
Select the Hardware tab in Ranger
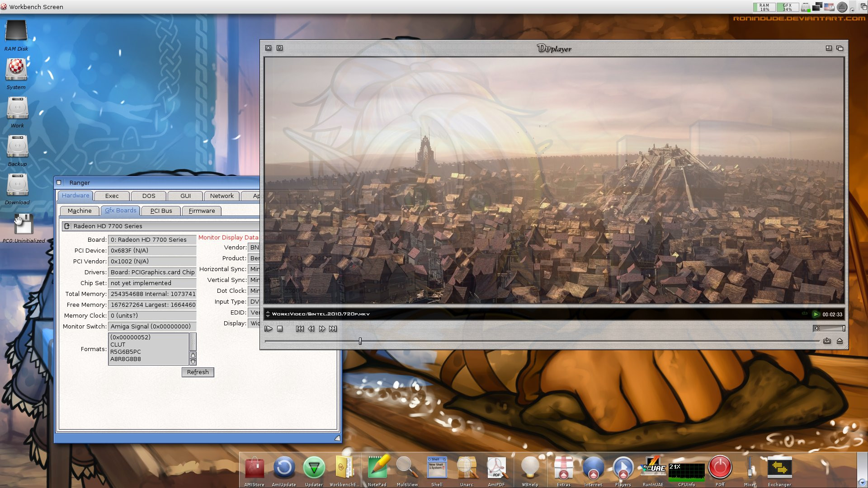[75, 196]
